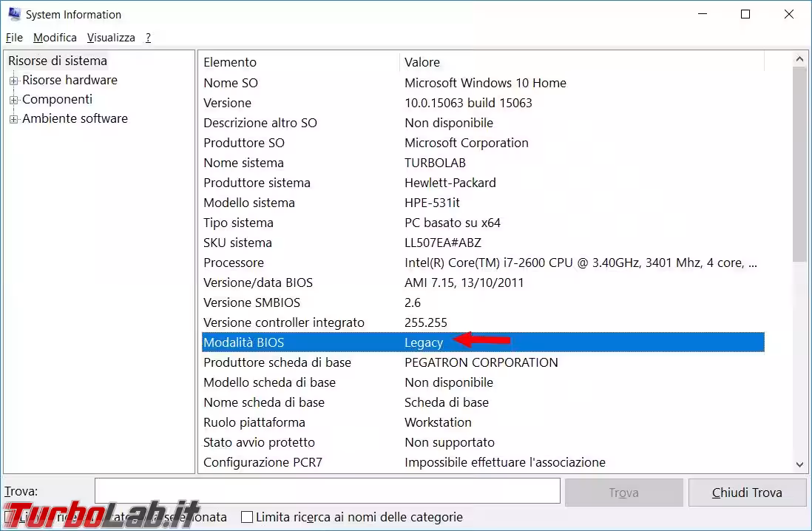Open the Modifica menu
This screenshot has height=531, width=812.
coord(55,37)
